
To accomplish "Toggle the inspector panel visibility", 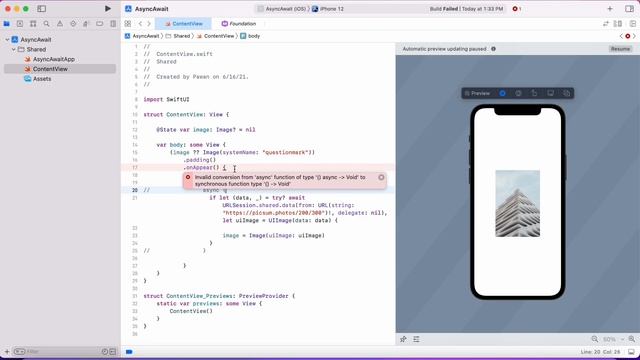I will tap(629, 9).
